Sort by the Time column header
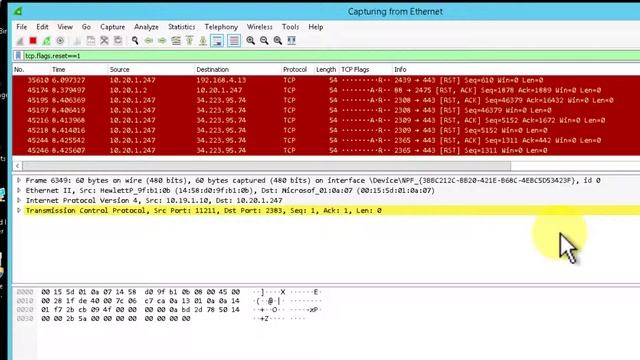Image resolution: width=640 pixels, height=360 pixels. (79, 69)
